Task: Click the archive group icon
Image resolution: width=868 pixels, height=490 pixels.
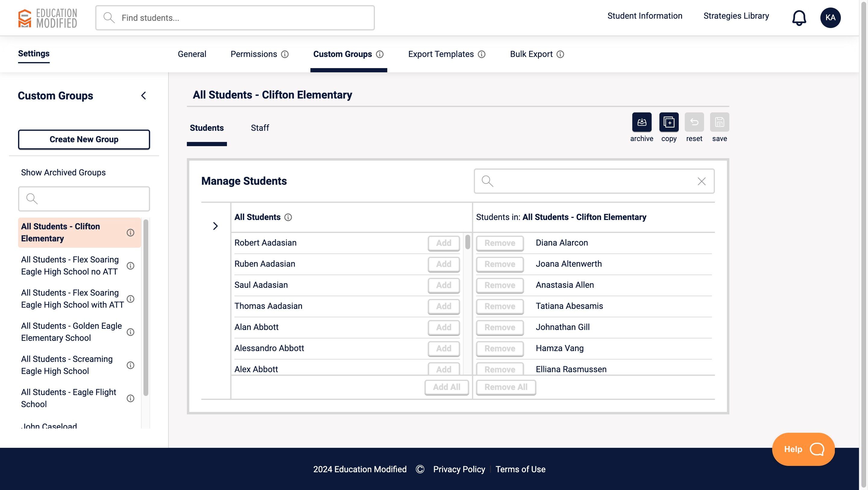Action: point(642,122)
